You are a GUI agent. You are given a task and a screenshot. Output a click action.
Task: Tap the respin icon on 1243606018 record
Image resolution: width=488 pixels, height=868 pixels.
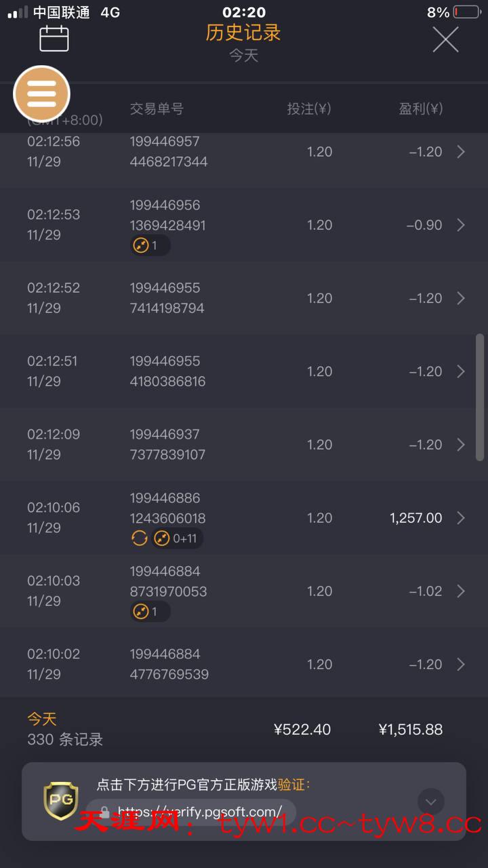(139, 538)
